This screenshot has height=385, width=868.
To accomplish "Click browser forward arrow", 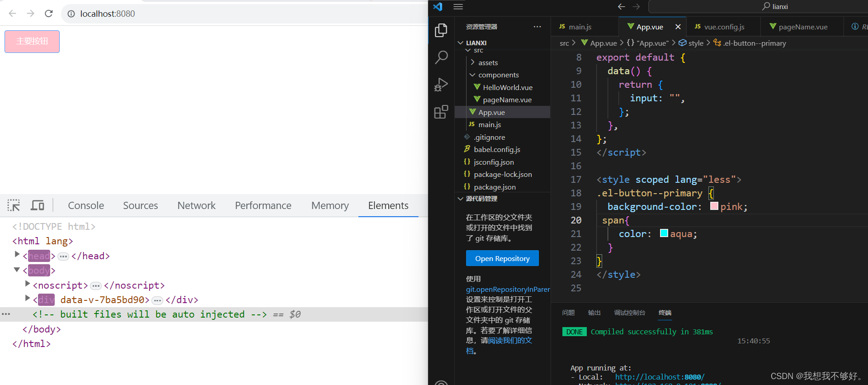I will tap(30, 14).
